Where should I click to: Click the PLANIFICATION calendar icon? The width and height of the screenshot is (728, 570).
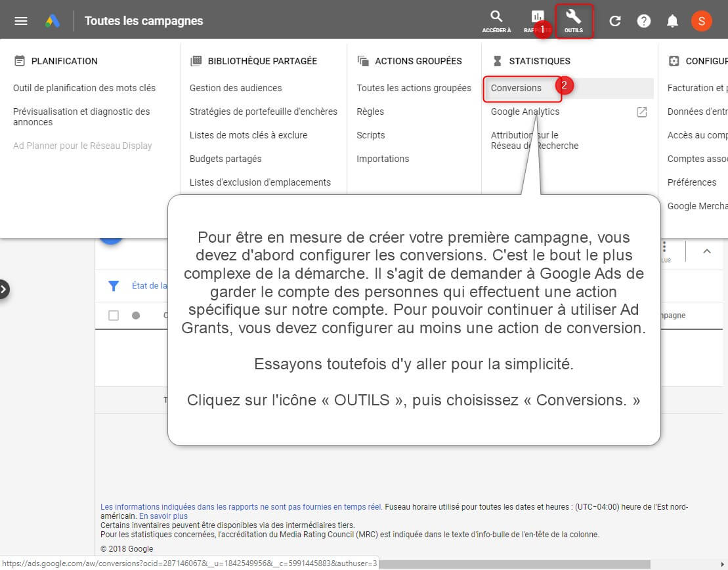(20, 61)
